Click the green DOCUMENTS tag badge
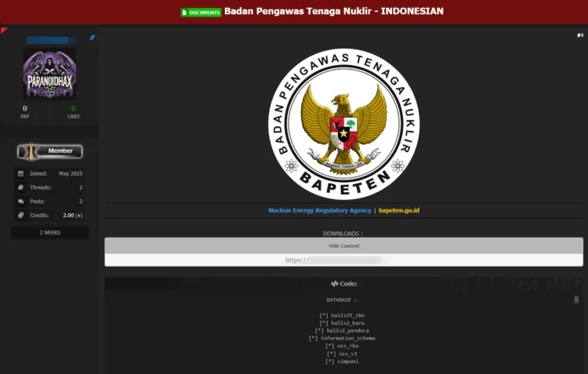This screenshot has height=374, width=588. (201, 13)
